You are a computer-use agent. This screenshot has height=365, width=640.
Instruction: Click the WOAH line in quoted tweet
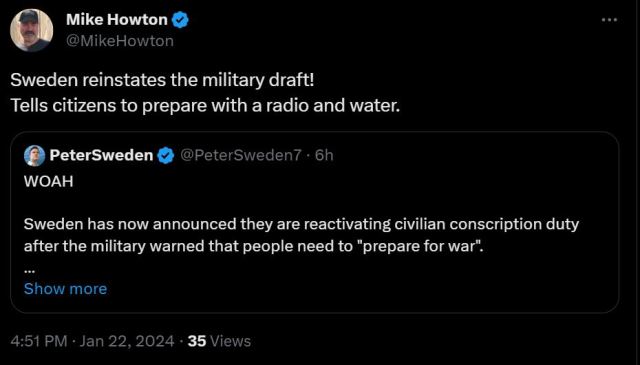pos(49,181)
